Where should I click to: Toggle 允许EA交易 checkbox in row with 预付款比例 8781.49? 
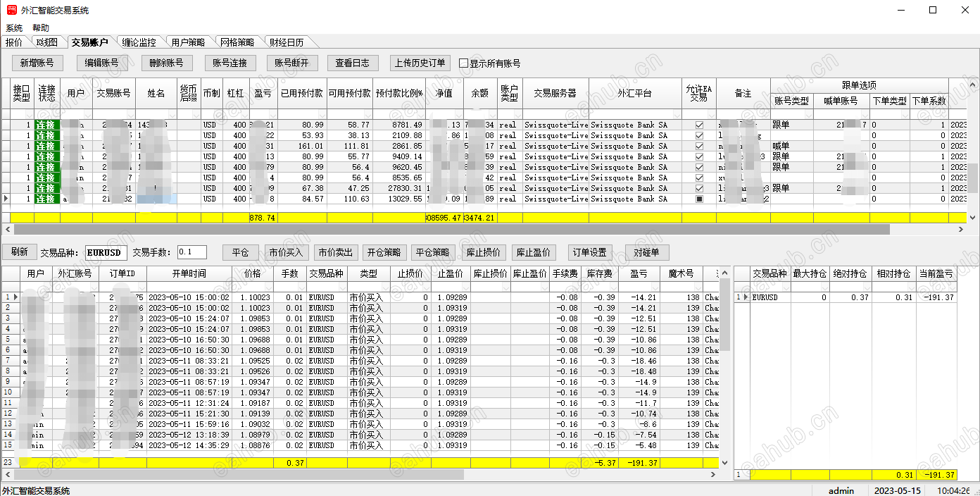click(x=699, y=125)
